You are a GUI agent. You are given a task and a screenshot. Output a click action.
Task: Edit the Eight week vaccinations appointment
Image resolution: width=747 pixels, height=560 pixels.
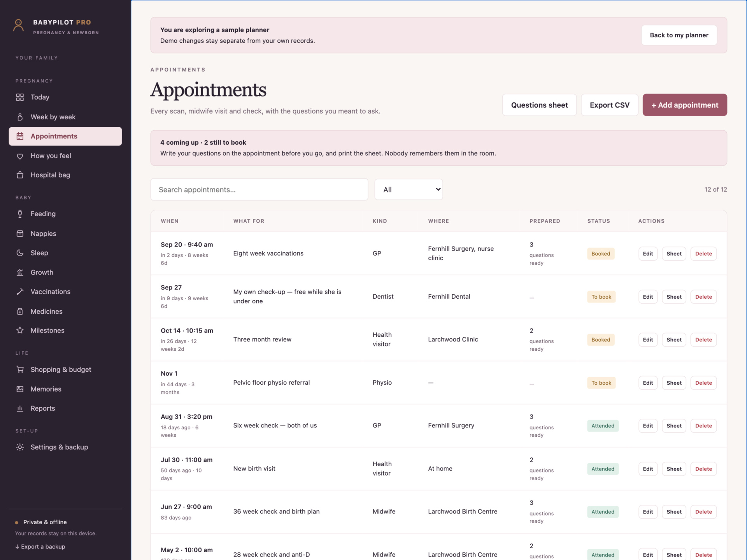coord(648,254)
